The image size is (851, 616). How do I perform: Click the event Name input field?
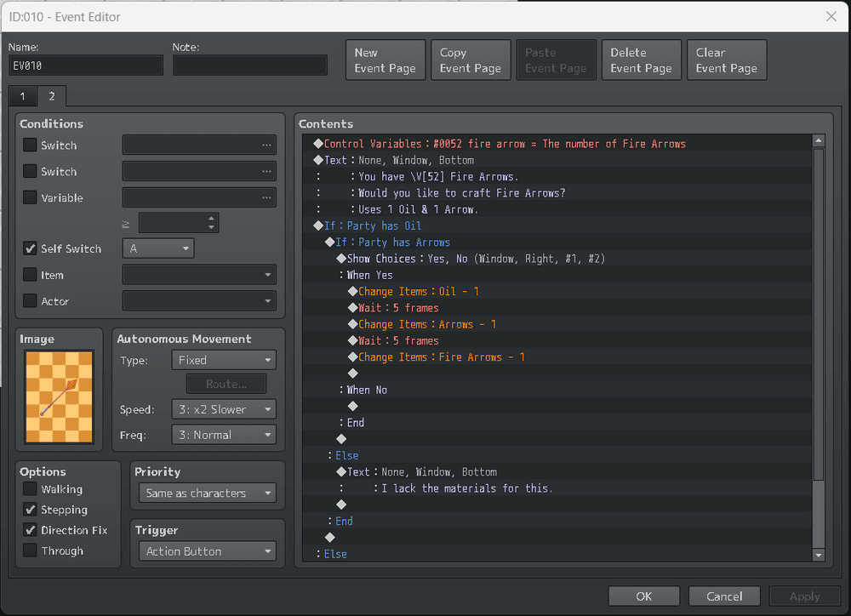click(86, 66)
